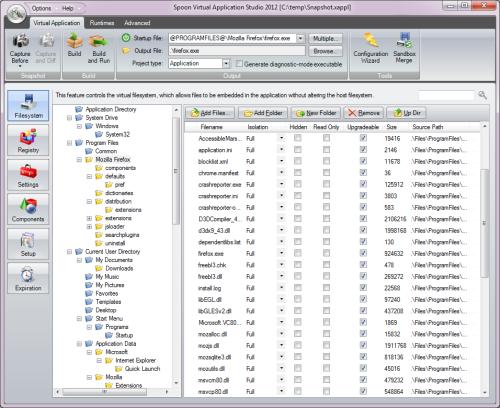500x408 pixels.
Task: Open the Startup File dropdown arrow
Action: [x=300, y=38]
